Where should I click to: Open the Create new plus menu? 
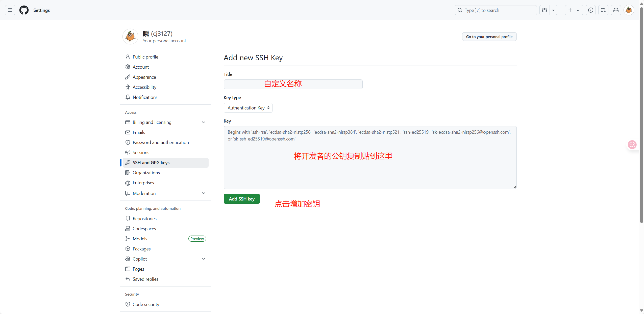pos(574,10)
